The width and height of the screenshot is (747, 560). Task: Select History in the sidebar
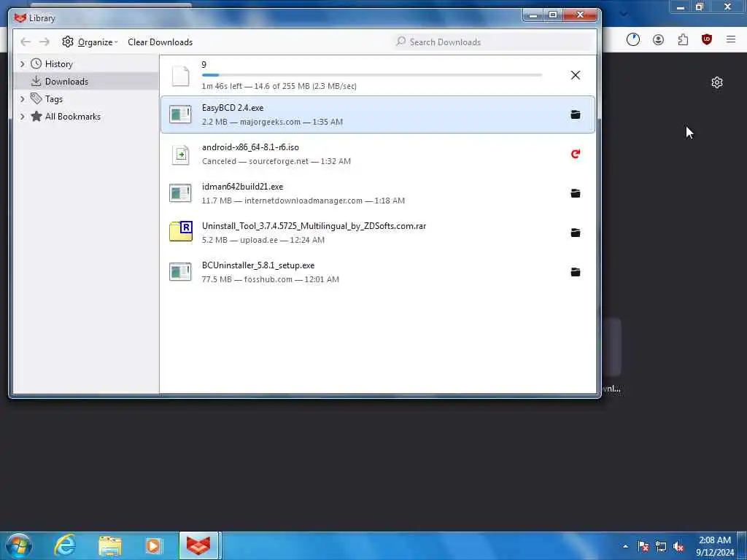(58, 64)
